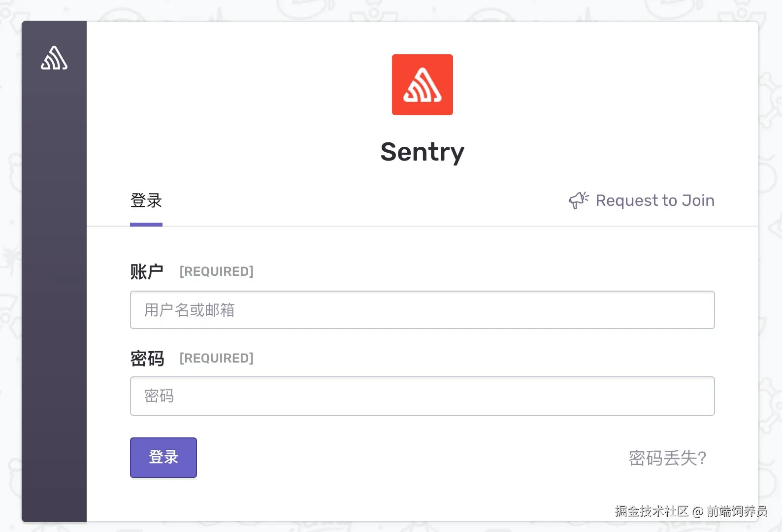
Task: Open the Request to Join link
Action: coord(654,200)
